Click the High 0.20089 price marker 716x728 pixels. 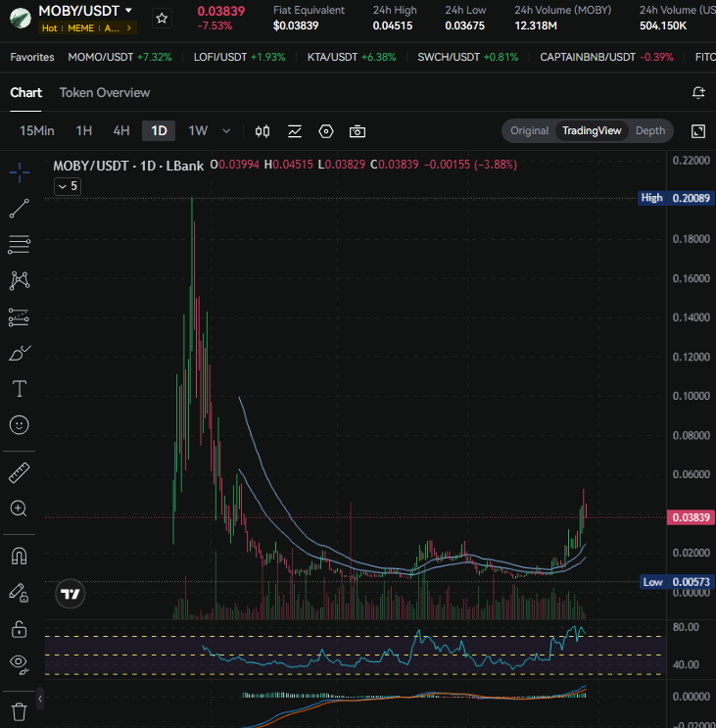pyautogui.click(x=677, y=198)
